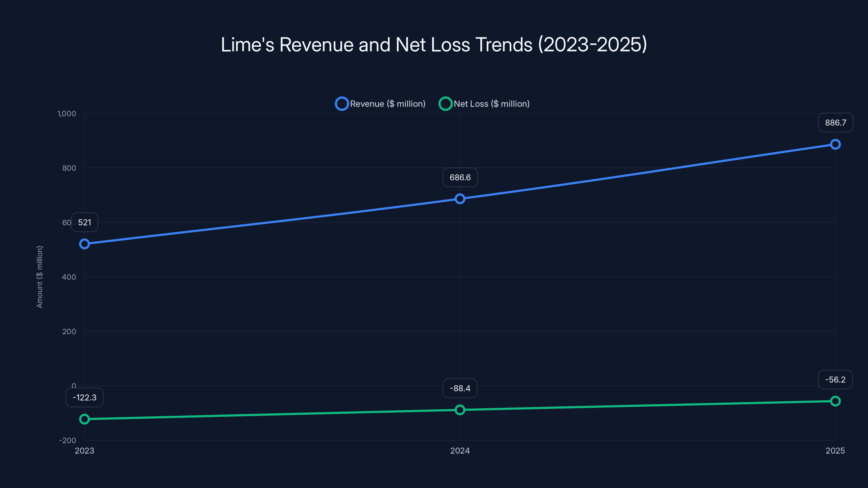Click the 2025 x-axis label
This screenshot has width=868, height=488.
(835, 451)
